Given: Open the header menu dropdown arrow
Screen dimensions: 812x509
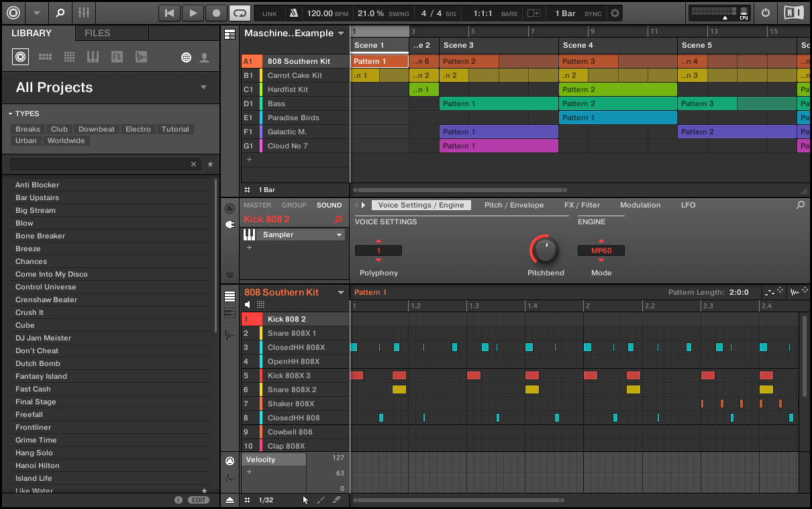Looking at the screenshot, I should tap(36, 13).
